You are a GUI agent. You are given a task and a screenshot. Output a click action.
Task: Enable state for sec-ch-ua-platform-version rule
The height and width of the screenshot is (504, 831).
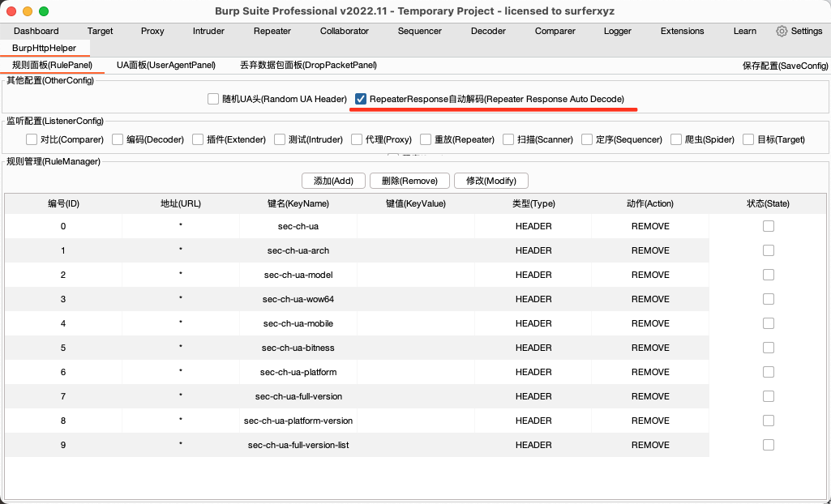click(x=769, y=421)
